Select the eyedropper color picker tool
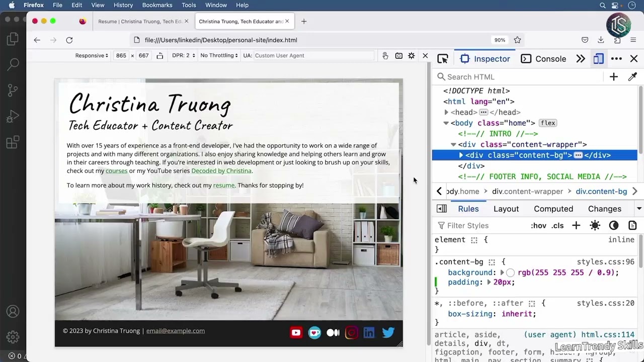The width and height of the screenshot is (644, 362). [632, 77]
